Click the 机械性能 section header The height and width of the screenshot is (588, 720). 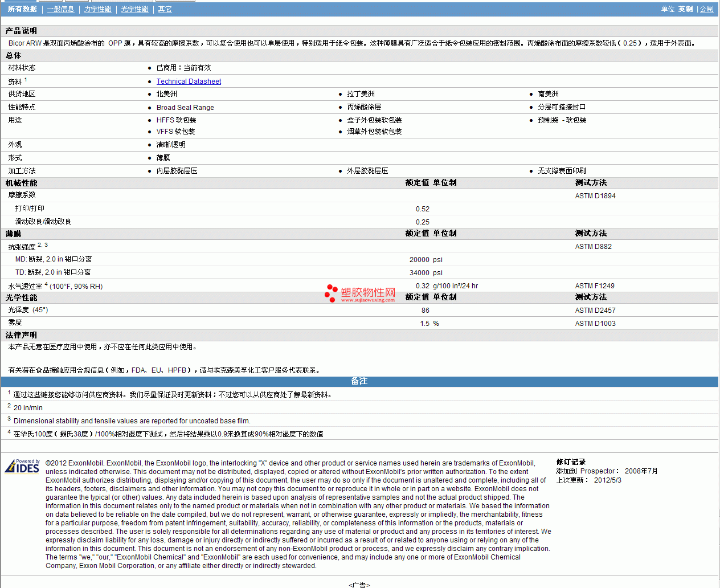tap(21, 183)
